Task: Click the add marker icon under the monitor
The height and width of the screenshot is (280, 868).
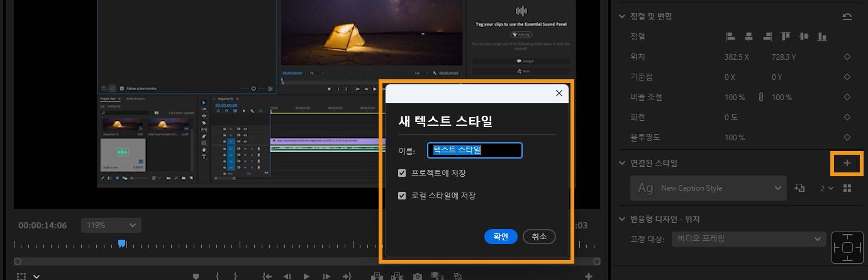Action: click(x=196, y=276)
